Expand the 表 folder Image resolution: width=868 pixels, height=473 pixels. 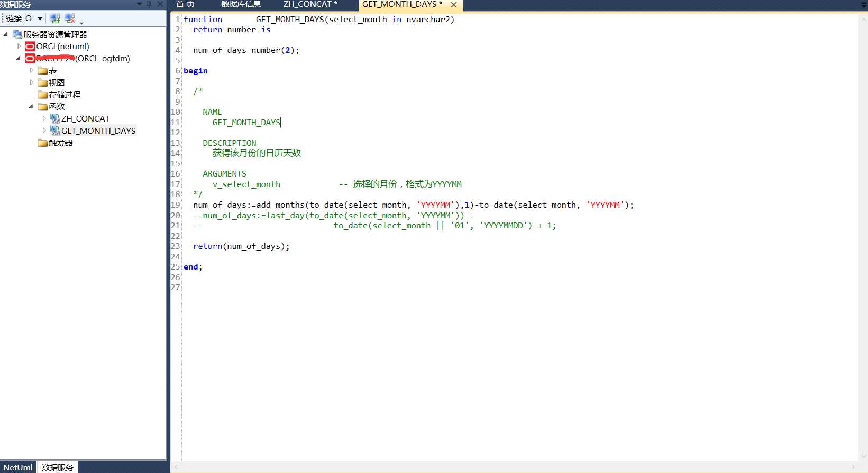[x=31, y=70]
